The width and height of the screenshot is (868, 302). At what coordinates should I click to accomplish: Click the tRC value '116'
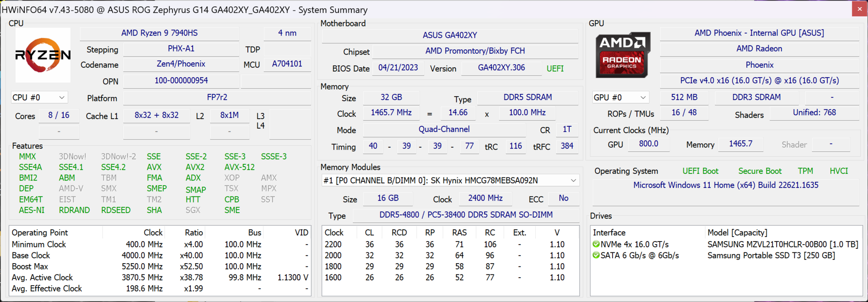[x=515, y=146]
